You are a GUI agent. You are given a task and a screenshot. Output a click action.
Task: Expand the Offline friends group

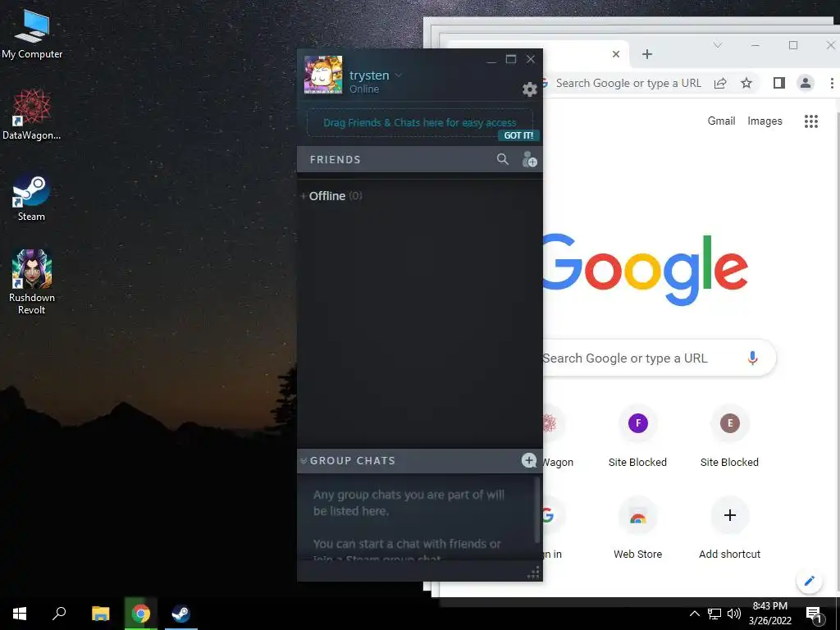pyautogui.click(x=331, y=196)
